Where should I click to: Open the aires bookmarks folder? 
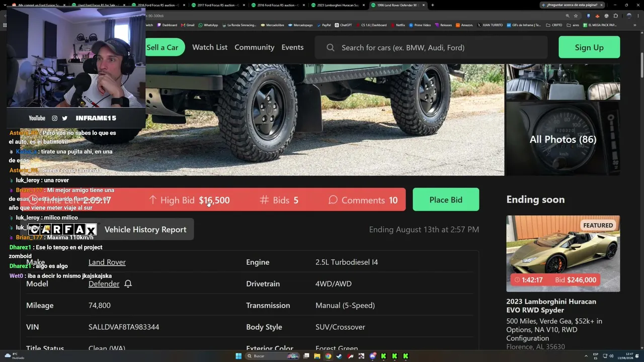[573, 25]
